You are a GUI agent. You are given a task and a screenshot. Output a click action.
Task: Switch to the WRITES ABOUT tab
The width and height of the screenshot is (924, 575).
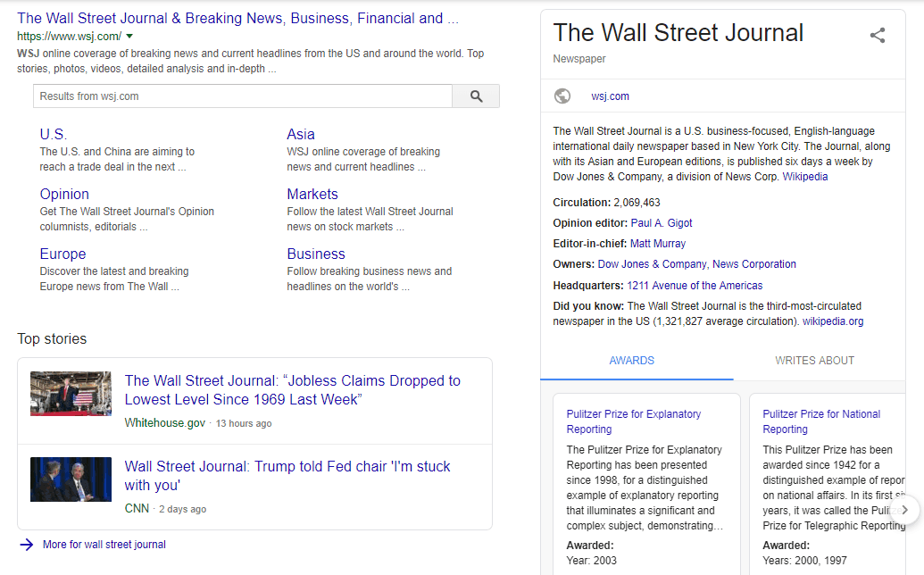(x=814, y=360)
